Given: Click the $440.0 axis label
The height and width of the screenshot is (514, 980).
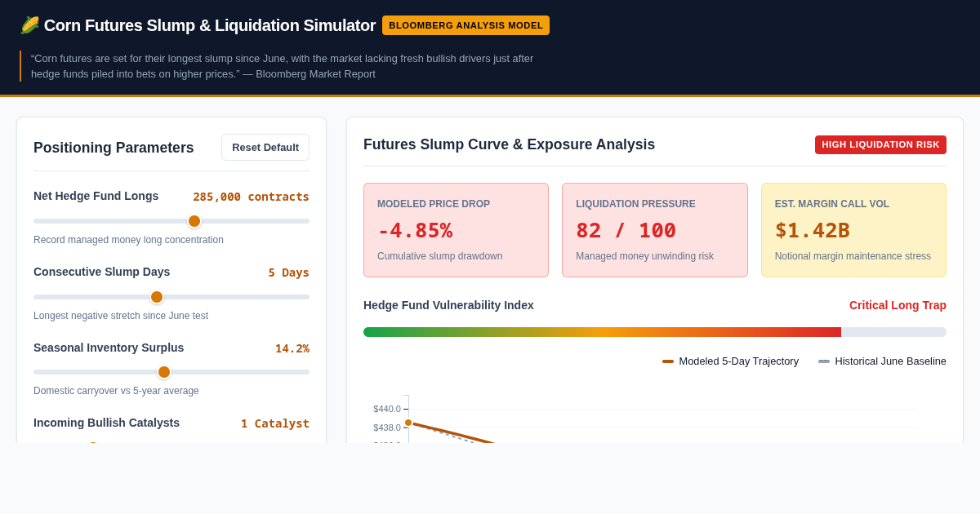Looking at the screenshot, I should coord(387,409).
